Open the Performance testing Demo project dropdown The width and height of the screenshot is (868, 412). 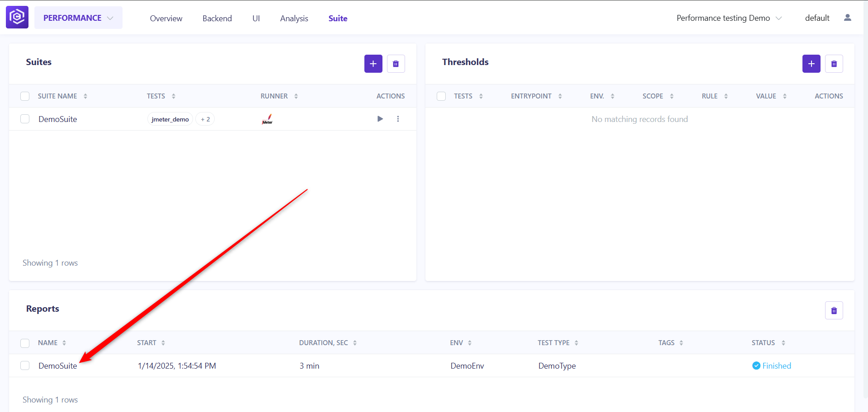[x=729, y=18]
